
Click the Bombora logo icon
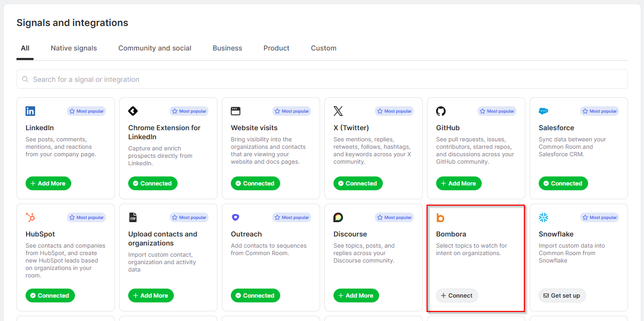440,218
